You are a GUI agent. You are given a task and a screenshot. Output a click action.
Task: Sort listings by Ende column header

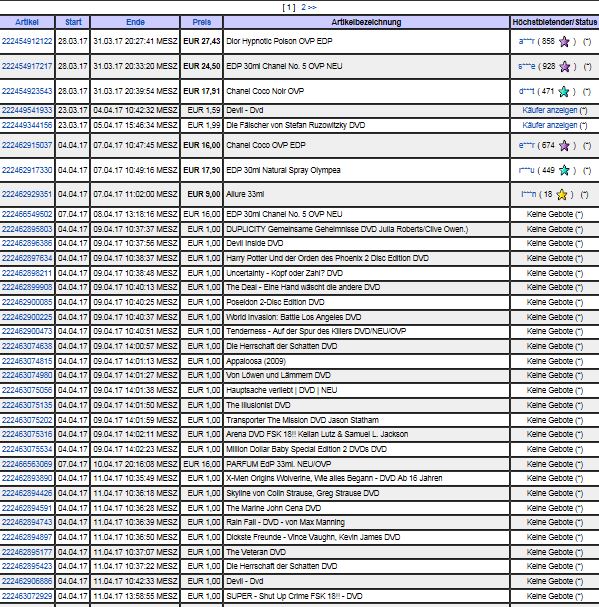click(135, 22)
